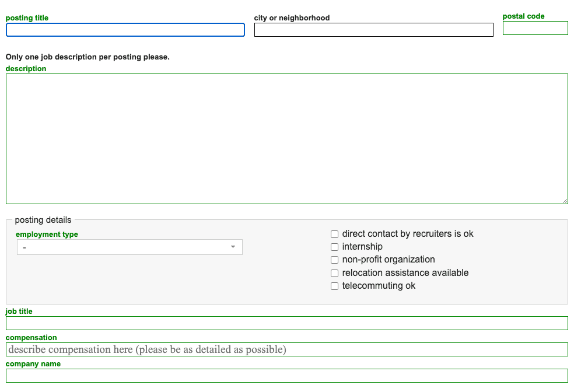Image resolution: width=581 pixels, height=392 pixels.
Task: Click the compensation placeholder text
Action: 146,349
